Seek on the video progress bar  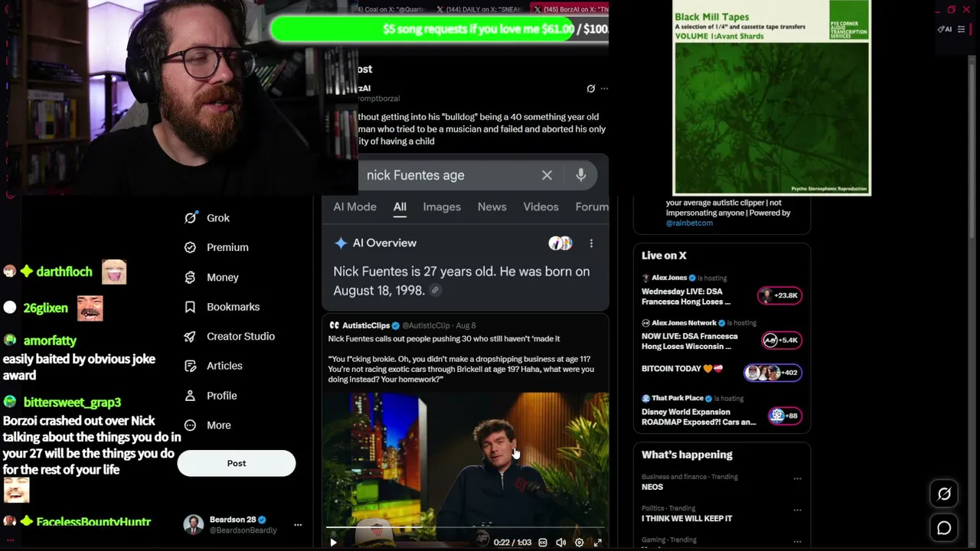[x=465, y=527]
